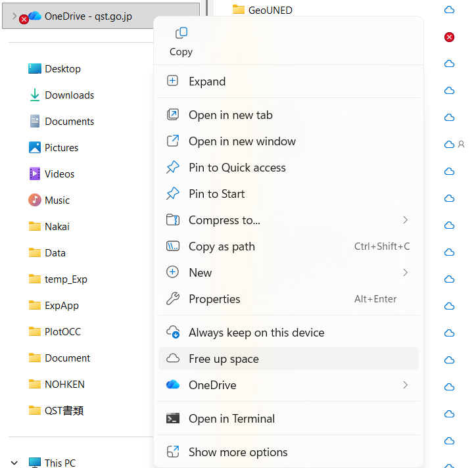Open the Compress to submenu arrow

tap(405, 220)
